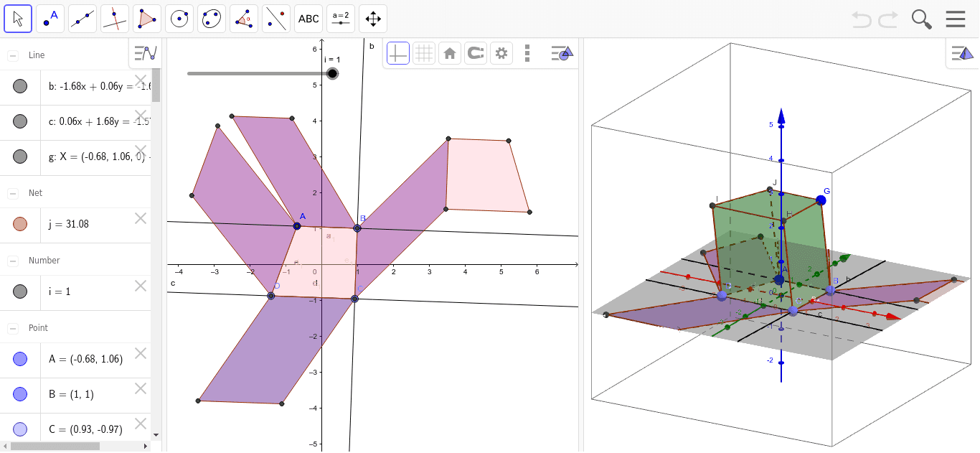Screen dimensions: 980x453
Task: Activate the Polygon tool
Action: (x=146, y=18)
